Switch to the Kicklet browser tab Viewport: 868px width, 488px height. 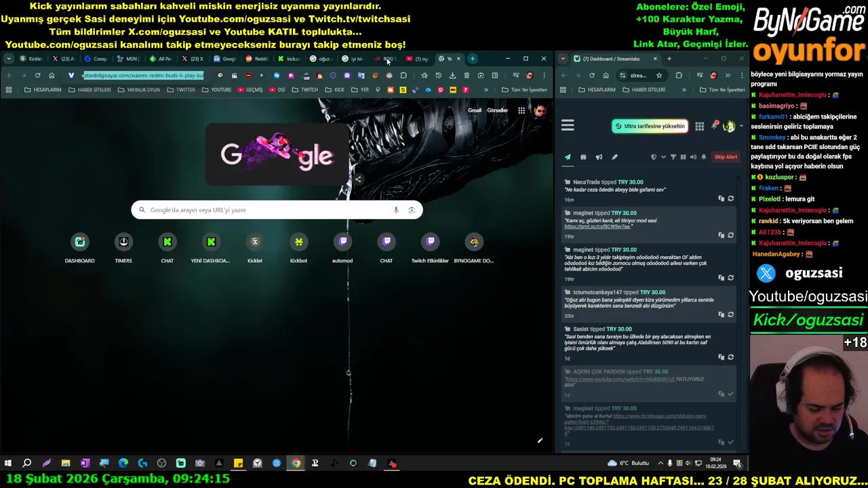[31, 59]
